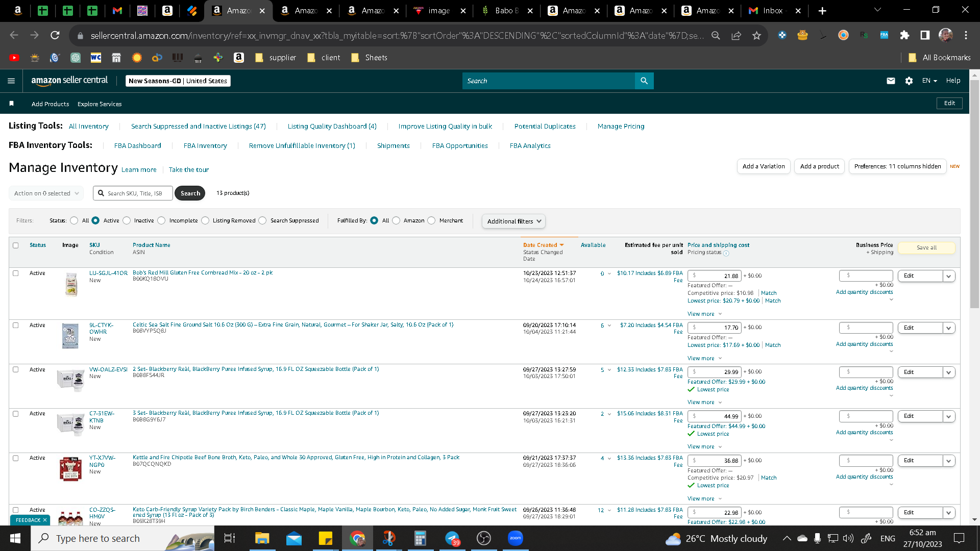
Task: Click the page vertical scrollbar
Action: pos(974,194)
